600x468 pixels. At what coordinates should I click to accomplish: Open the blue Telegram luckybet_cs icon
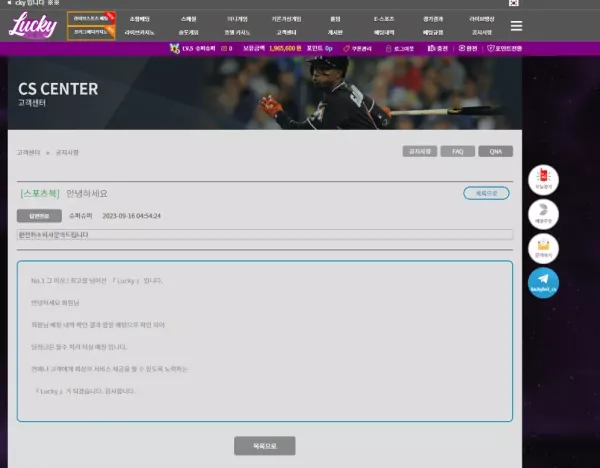[543, 283]
